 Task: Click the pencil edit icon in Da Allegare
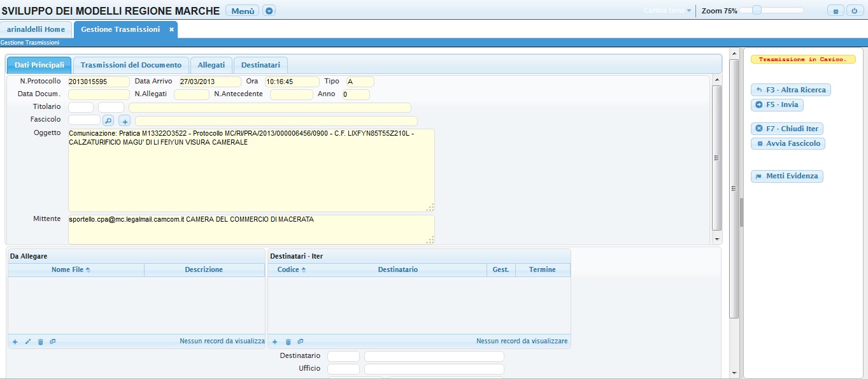[x=27, y=342]
